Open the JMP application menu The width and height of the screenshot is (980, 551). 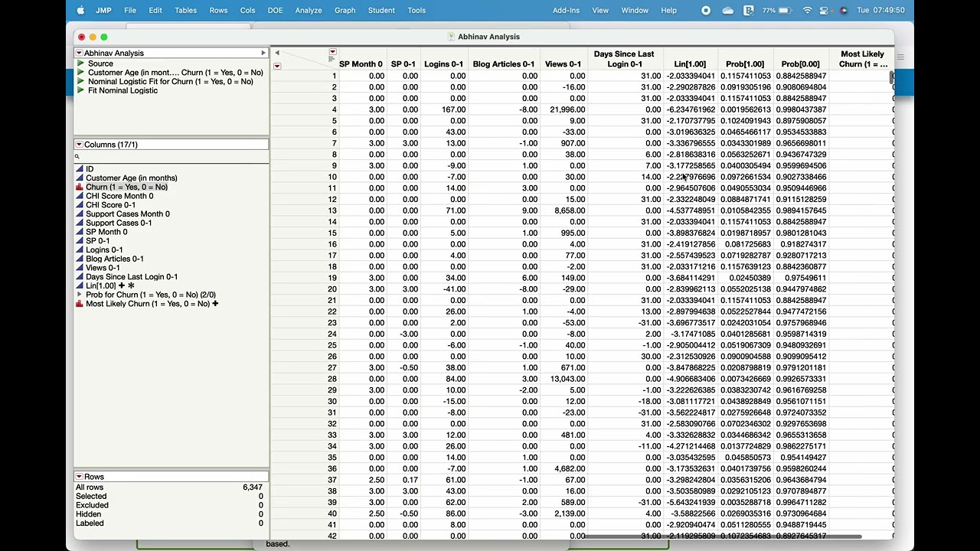click(103, 10)
